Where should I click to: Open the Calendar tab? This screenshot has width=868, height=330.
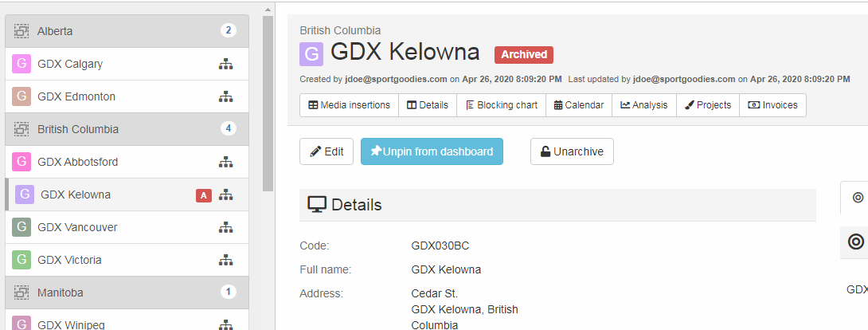[578, 105]
